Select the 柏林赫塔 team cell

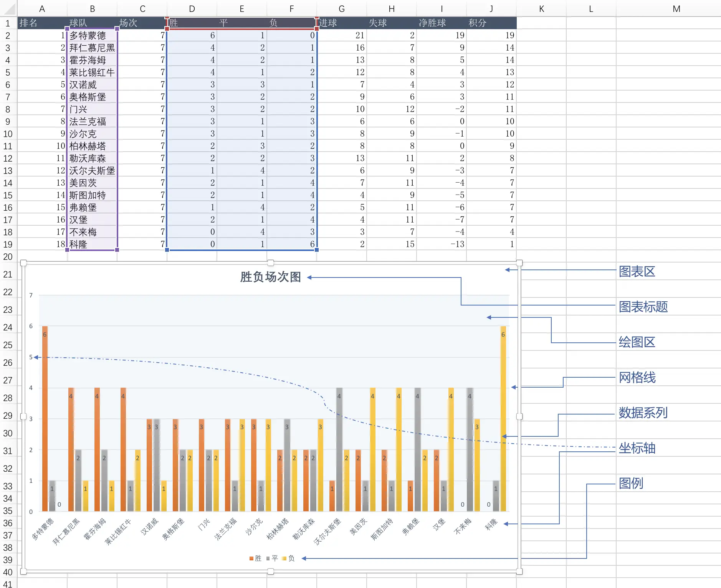(92, 146)
